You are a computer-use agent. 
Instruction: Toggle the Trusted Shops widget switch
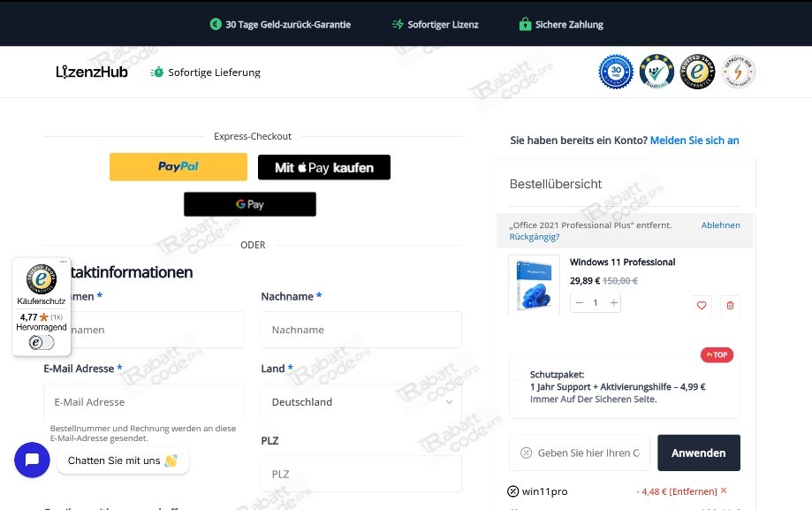click(x=42, y=342)
